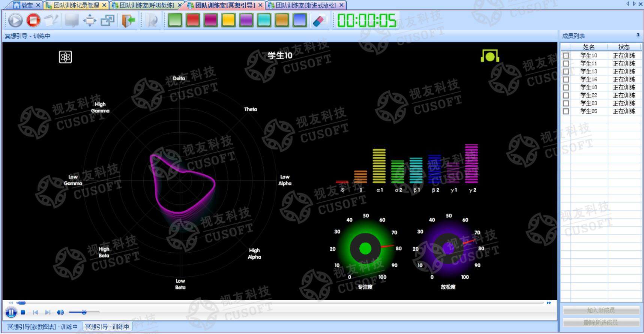Sort member list by 姓名 column header
644x334 pixels.
pyautogui.click(x=588, y=47)
